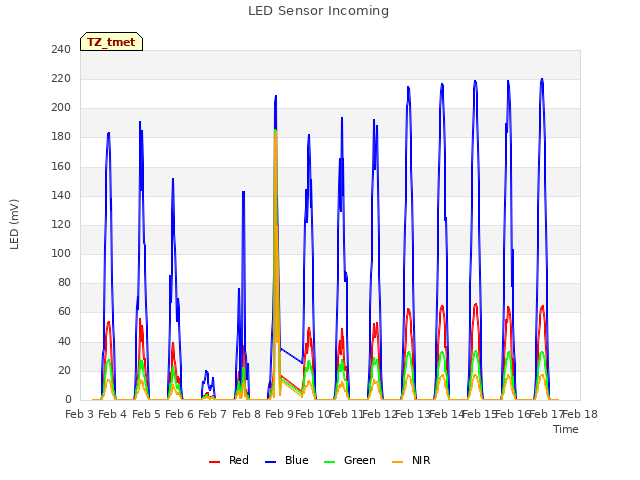Click the small blue peak on Feb 7
Image resolution: width=640 pixels, height=480 pixels.
tap(207, 371)
